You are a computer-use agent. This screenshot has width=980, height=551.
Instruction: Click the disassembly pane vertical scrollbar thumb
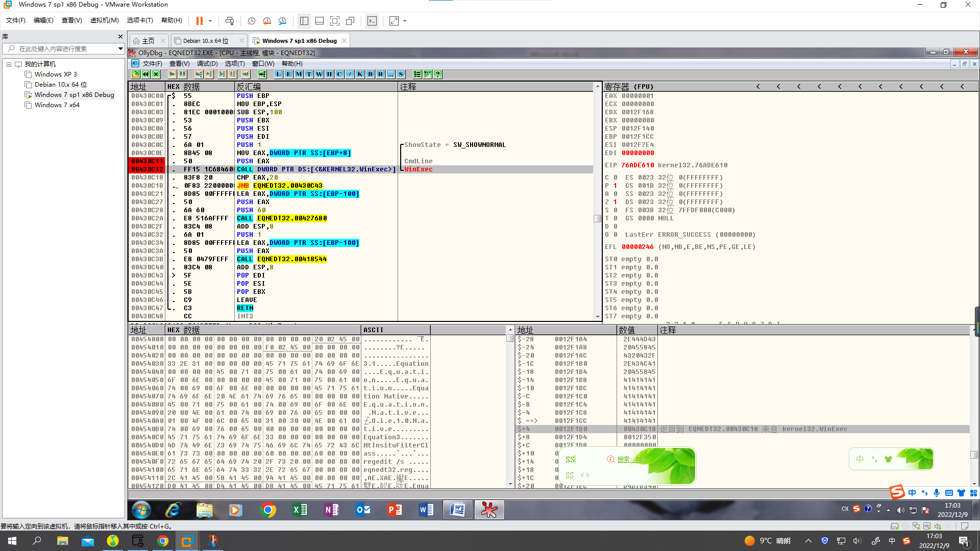point(597,218)
